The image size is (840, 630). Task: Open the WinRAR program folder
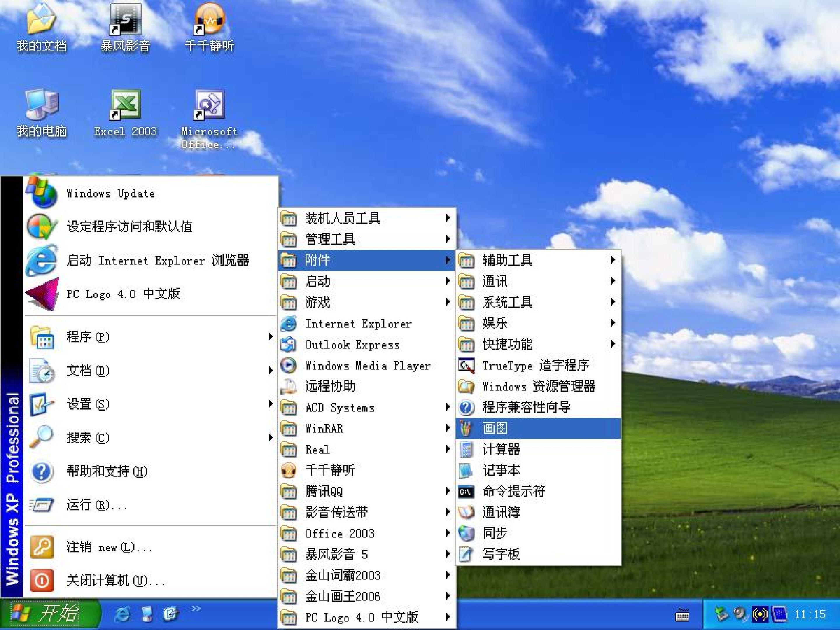(x=367, y=428)
